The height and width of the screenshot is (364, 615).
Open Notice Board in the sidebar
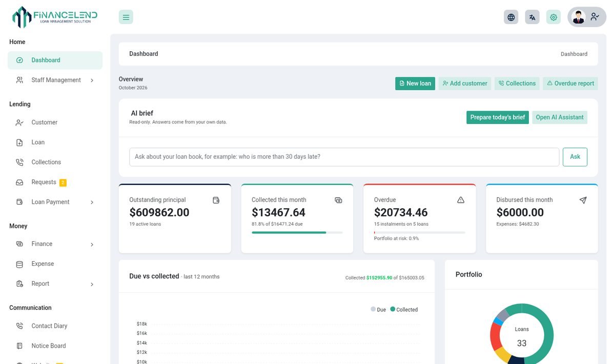(55, 346)
